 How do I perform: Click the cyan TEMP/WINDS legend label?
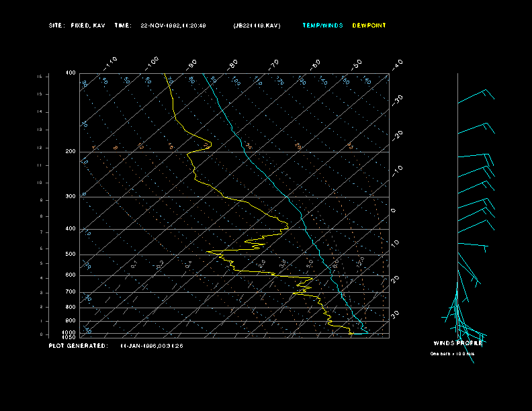coord(322,26)
